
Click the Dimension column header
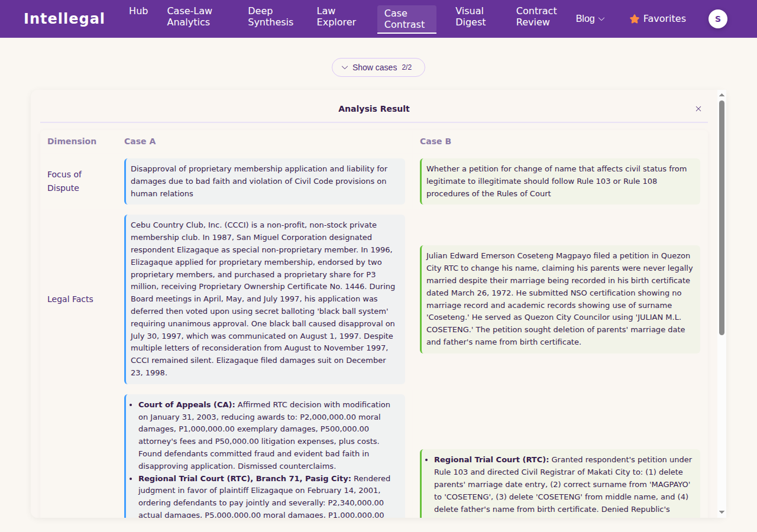point(72,141)
